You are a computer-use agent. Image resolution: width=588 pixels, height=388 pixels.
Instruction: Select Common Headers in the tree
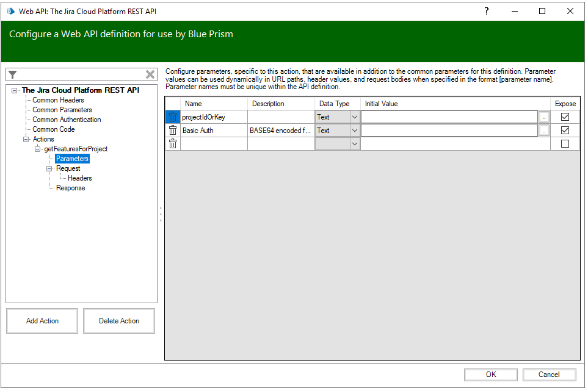tap(58, 100)
